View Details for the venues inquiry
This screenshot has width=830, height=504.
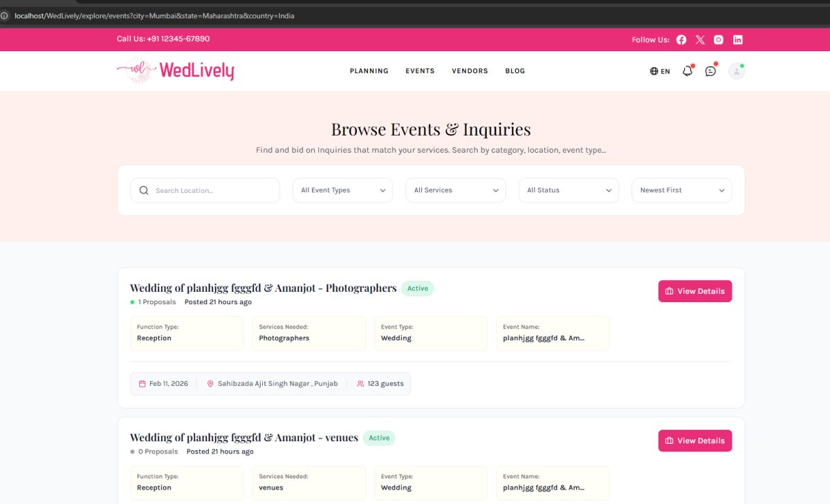point(694,440)
